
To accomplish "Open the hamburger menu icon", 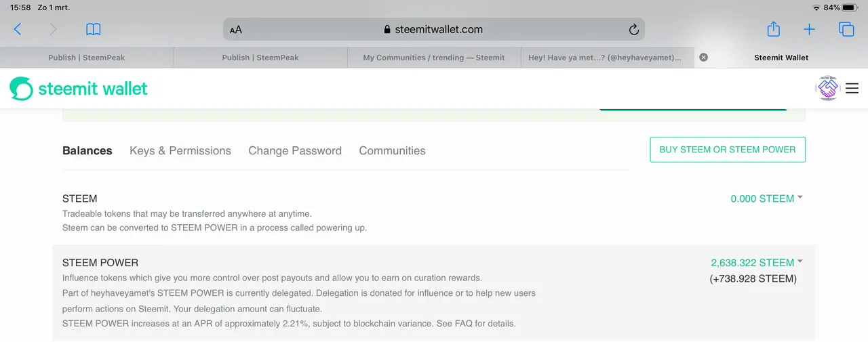I will (852, 88).
